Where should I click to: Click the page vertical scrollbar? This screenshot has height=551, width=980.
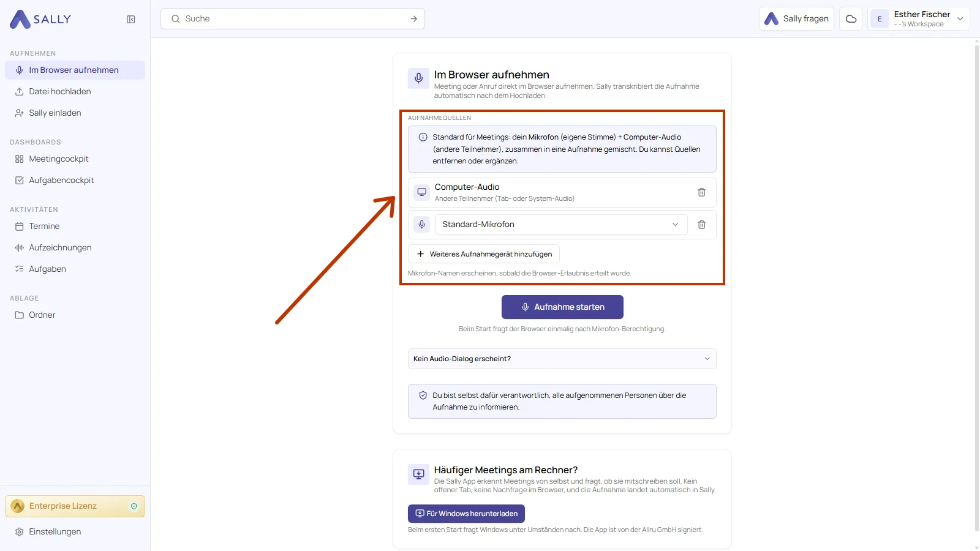pyautogui.click(x=976, y=288)
